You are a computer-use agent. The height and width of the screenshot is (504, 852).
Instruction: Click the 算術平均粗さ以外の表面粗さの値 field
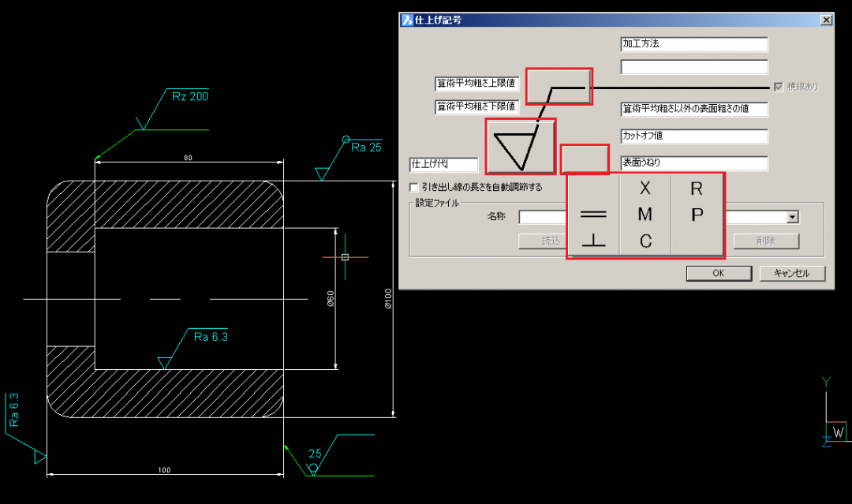694,109
